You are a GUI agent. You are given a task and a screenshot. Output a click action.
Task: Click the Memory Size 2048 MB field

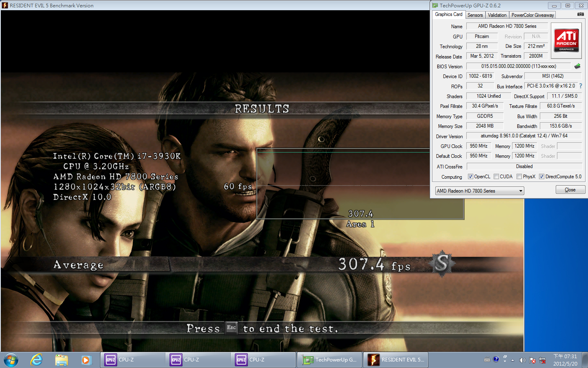click(x=485, y=126)
